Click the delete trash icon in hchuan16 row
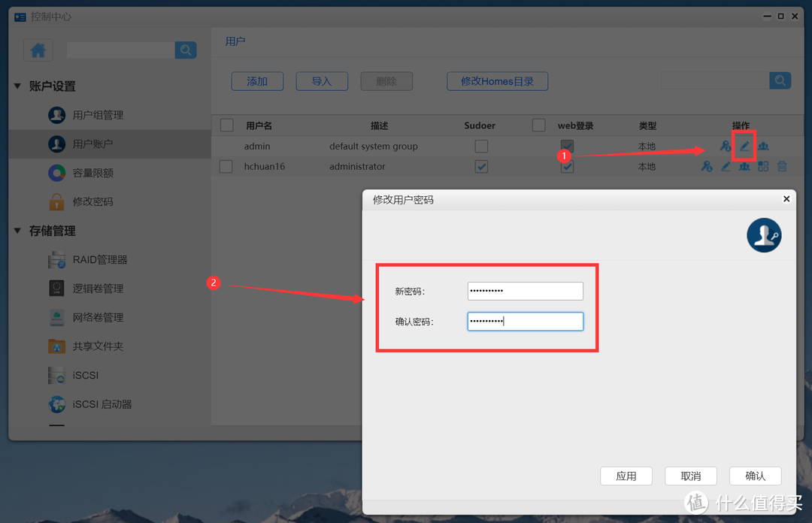This screenshot has height=523, width=812. click(x=782, y=166)
